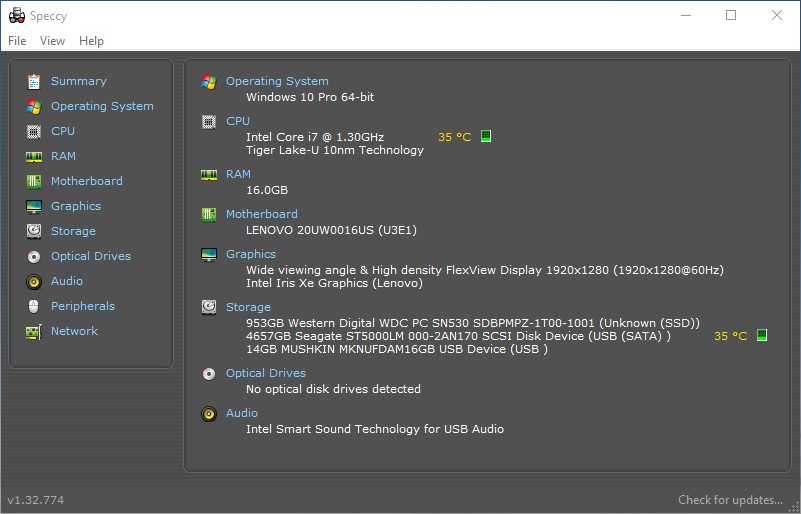Click the Western Digital SN530 storage line
Image resolution: width=801 pixels, height=514 pixels.
pos(473,323)
